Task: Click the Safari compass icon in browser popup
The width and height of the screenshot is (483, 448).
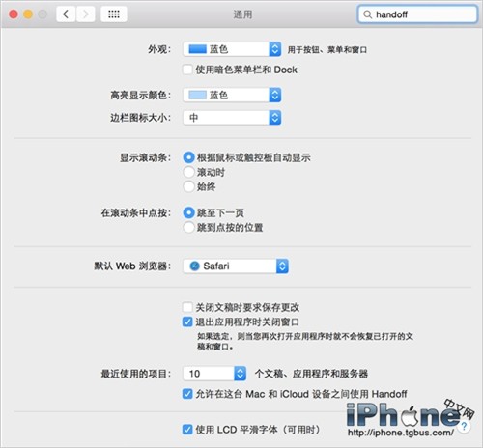Action: tap(194, 266)
